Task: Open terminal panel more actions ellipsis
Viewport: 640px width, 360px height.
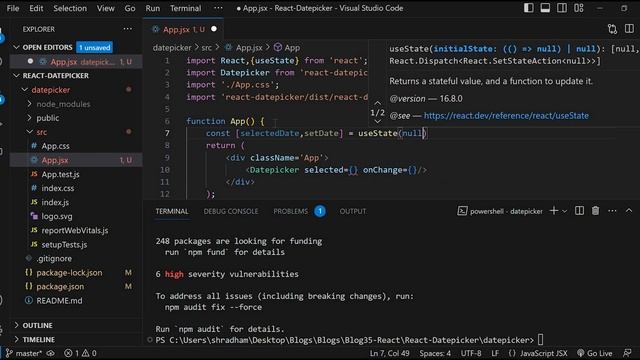Action: point(612,211)
